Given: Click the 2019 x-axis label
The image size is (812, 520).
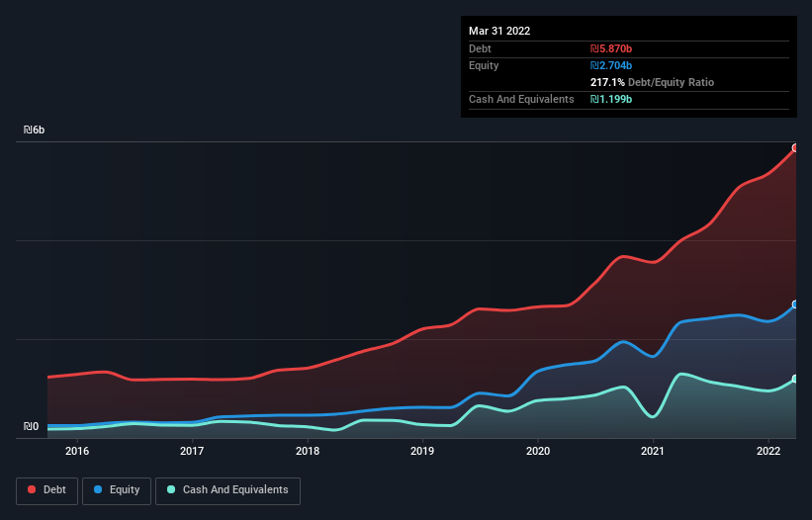Looking at the screenshot, I should click(x=422, y=451).
